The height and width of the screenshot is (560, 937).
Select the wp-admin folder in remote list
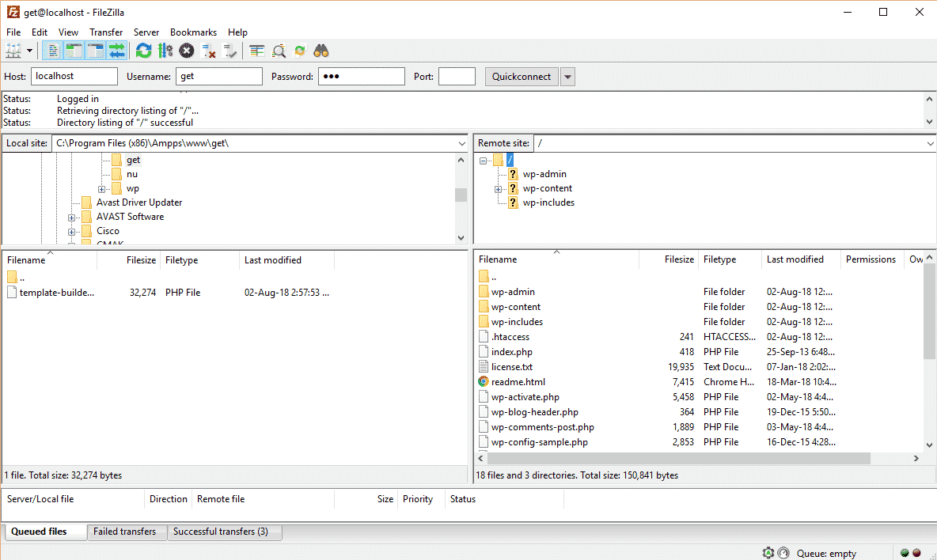click(513, 292)
